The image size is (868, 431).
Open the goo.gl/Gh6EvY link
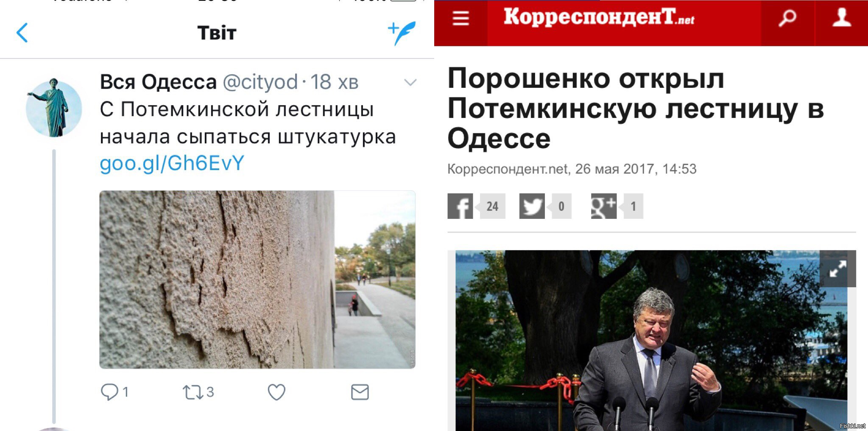pos(172,163)
